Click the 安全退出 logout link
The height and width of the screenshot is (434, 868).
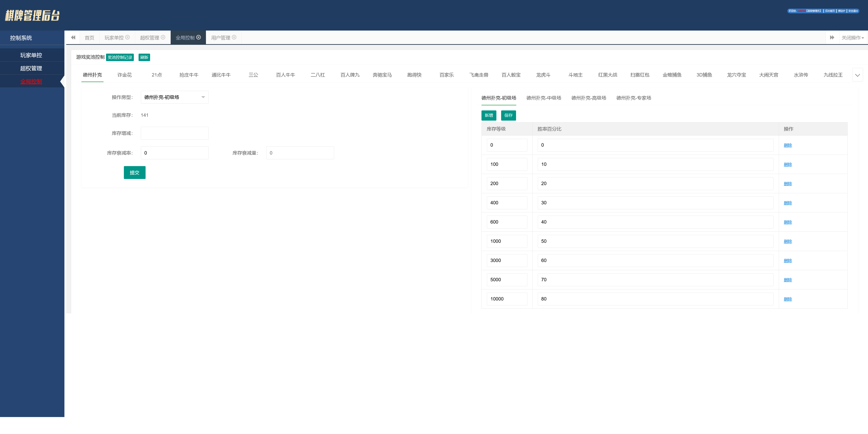pyautogui.click(x=853, y=11)
